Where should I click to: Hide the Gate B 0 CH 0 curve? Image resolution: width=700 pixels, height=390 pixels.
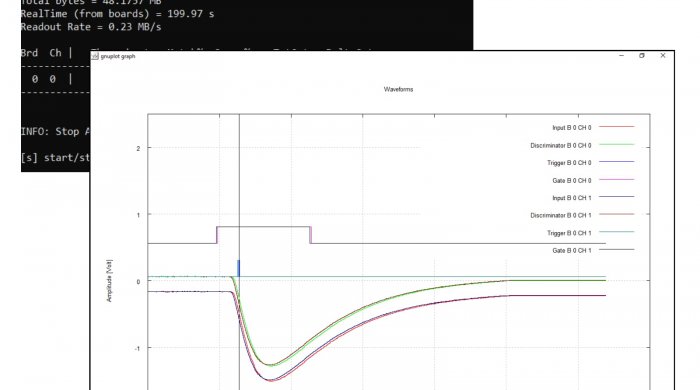(x=571, y=180)
